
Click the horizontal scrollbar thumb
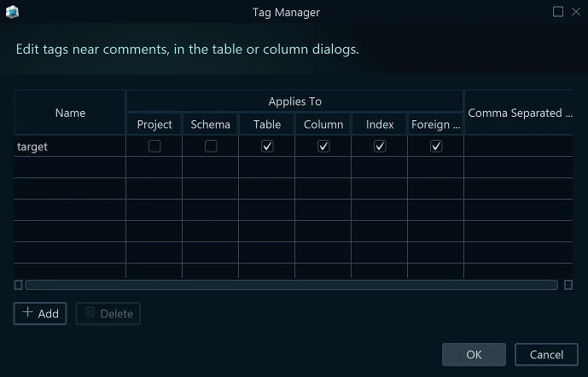(x=291, y=285)
